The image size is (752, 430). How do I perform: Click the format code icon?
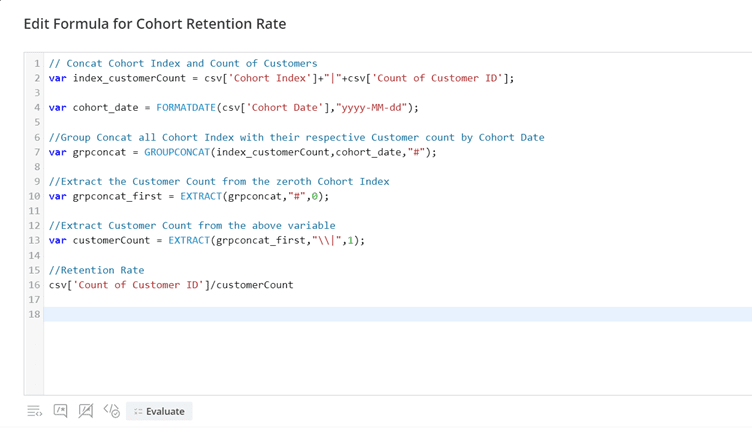click(35, 411)
